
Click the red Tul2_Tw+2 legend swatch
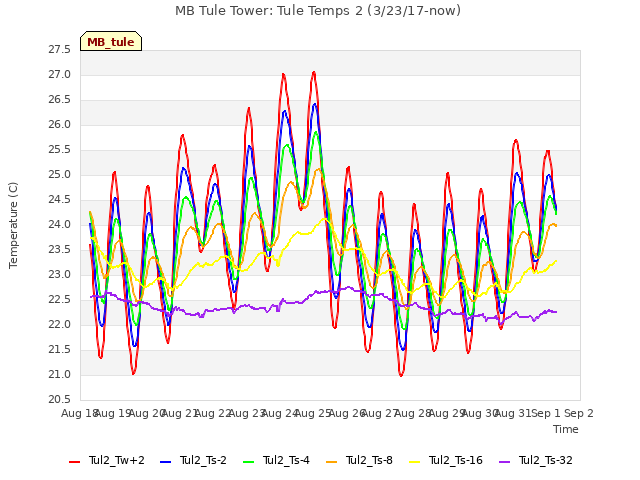click(74, 462)
